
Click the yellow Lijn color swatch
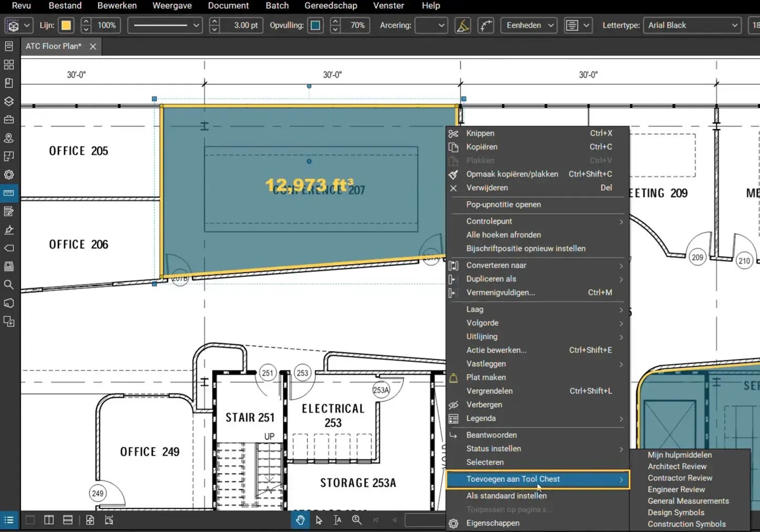point(66,25)
